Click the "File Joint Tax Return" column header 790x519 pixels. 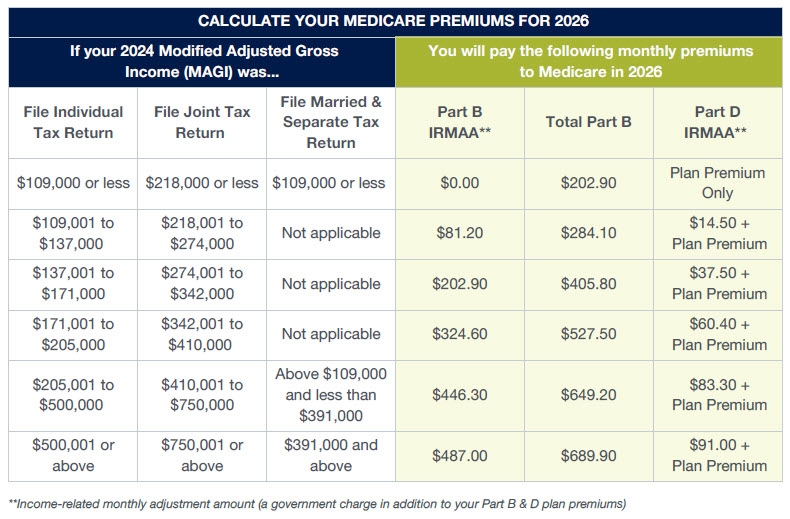(x=201, y=122)
